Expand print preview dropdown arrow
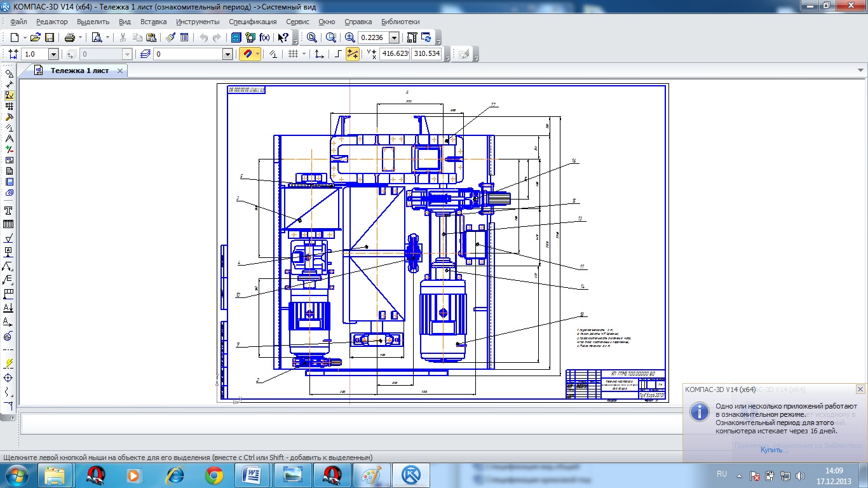Screen dimensions: 868x488 [x=107, y=37]
